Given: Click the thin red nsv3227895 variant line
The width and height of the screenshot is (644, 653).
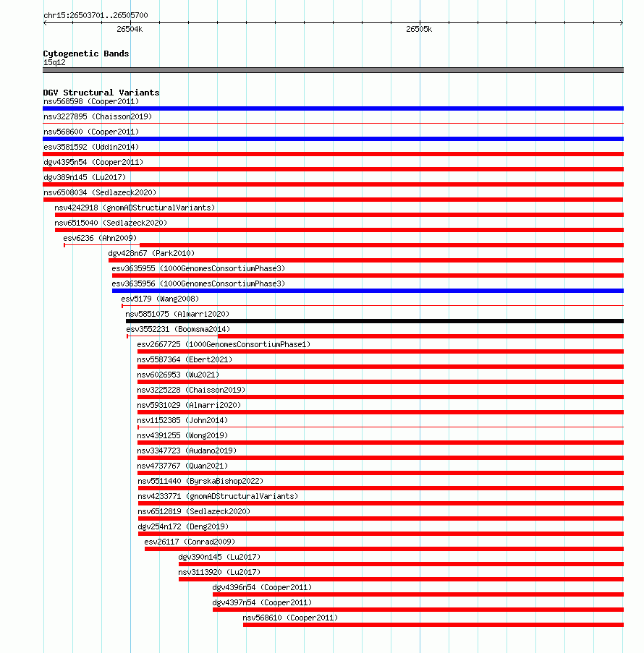Looking at the screenshot, I should pos(333,123).
